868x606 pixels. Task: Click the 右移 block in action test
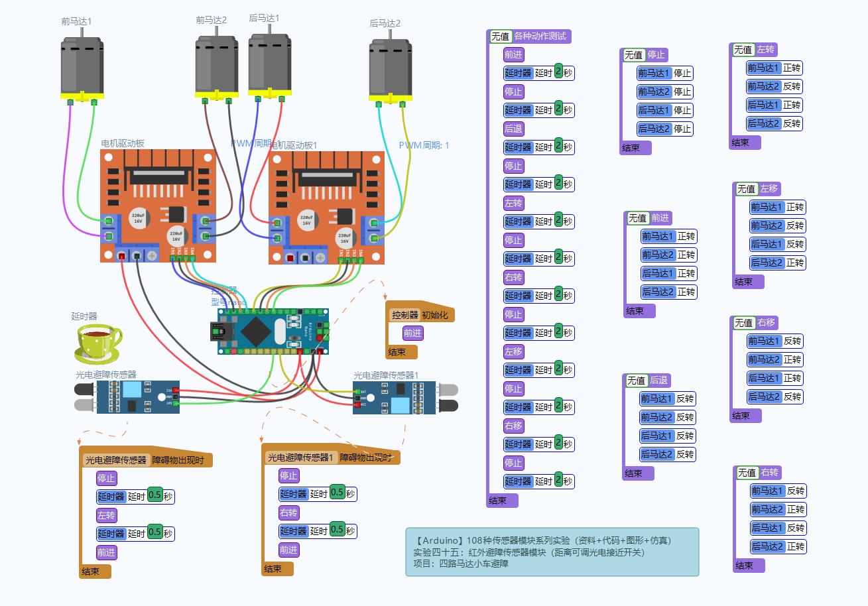pyautogui.click(x=513, y=426)
